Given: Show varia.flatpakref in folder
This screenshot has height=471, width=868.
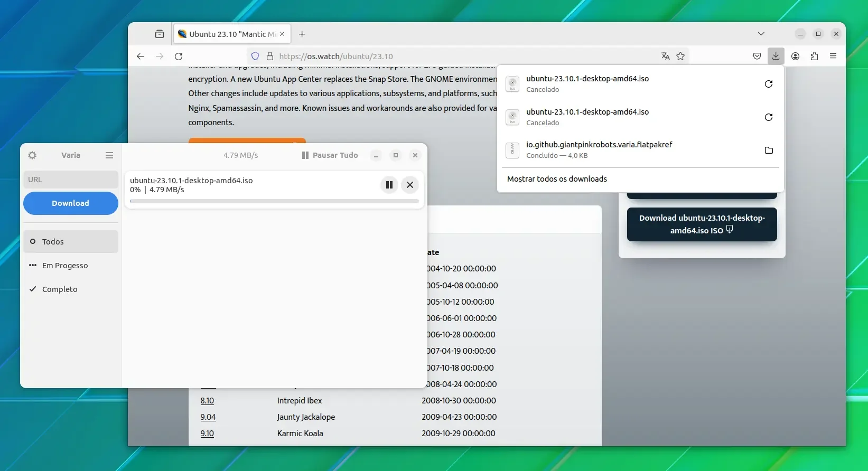Looking at the screenshot, I should (x=769, y=150).
